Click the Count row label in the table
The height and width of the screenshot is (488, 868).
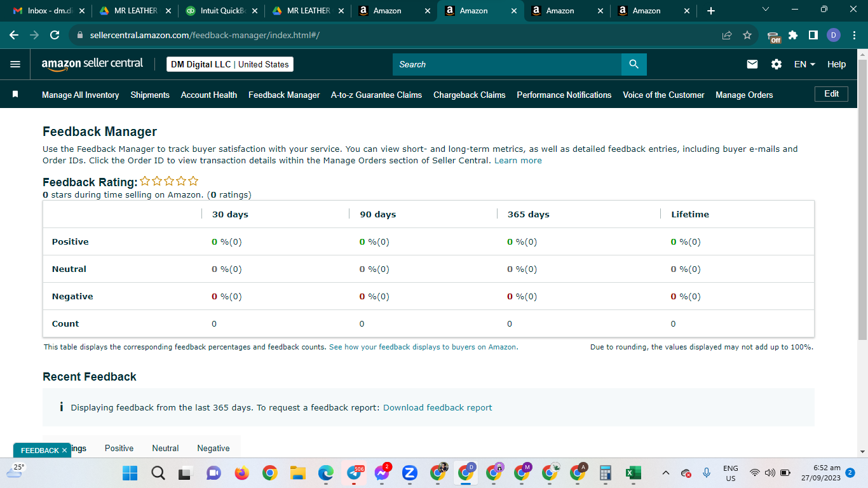[x=65, y=323]
